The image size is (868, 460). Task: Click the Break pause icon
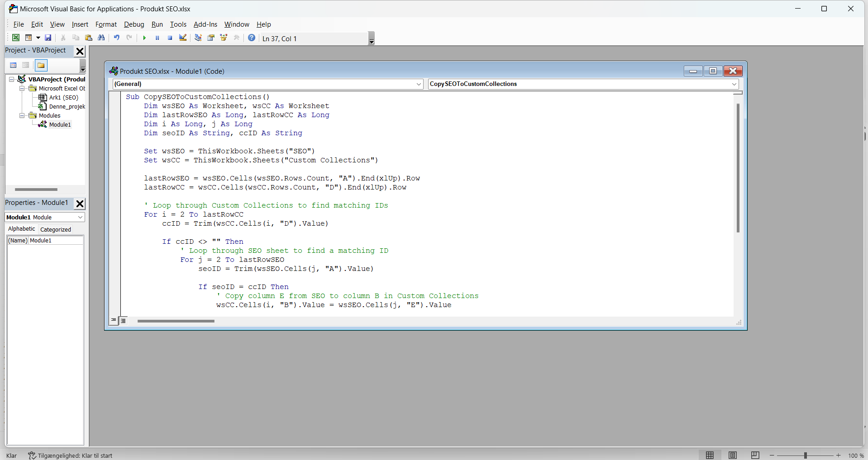tap(157, 38)
